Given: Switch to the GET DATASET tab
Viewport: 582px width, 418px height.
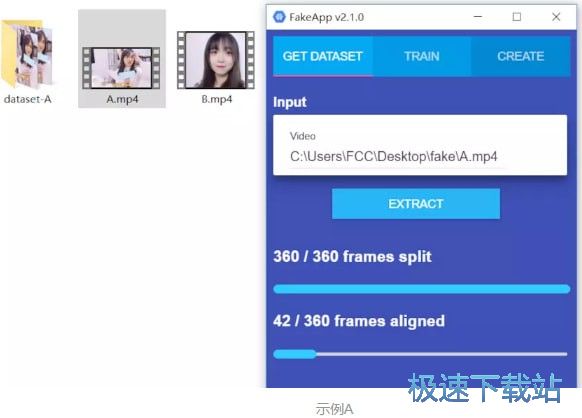Looking at the screenshot, I should point(323,56).
